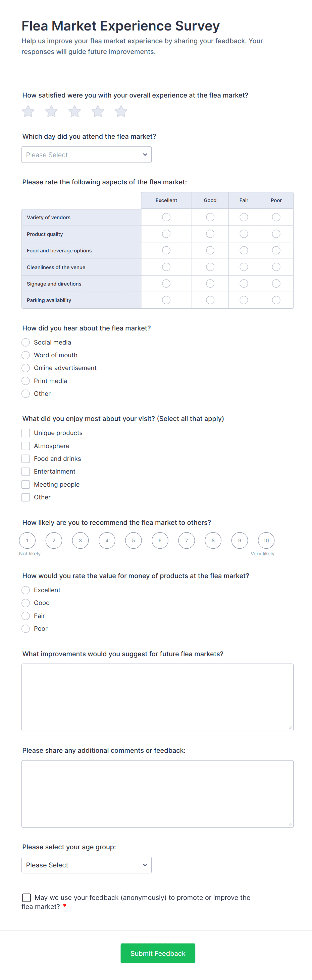312x980 pixels.
Task: Open the attendance day dropdown
Action: point(87,155)
